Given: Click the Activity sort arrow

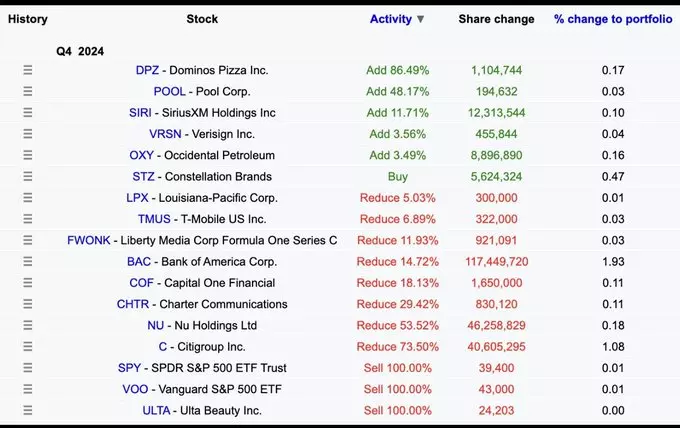Looking at the screenshot, I should pos(421,19).
